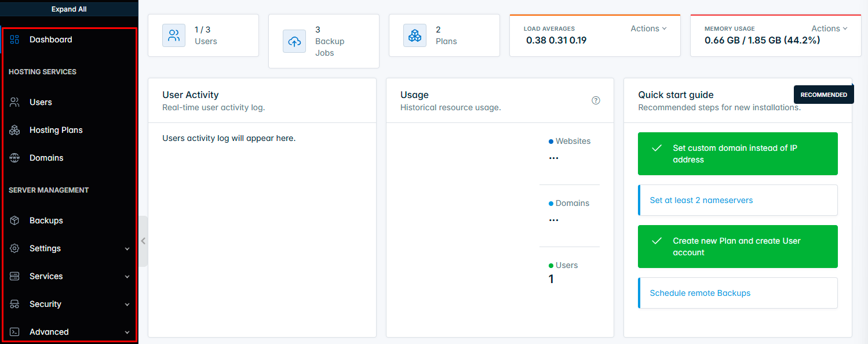The height and width of the screenshot is (344, 868).
Task: Click the Advanced terminal icon in sidebar
Action: pyautogui.click(x=15, y=332)
